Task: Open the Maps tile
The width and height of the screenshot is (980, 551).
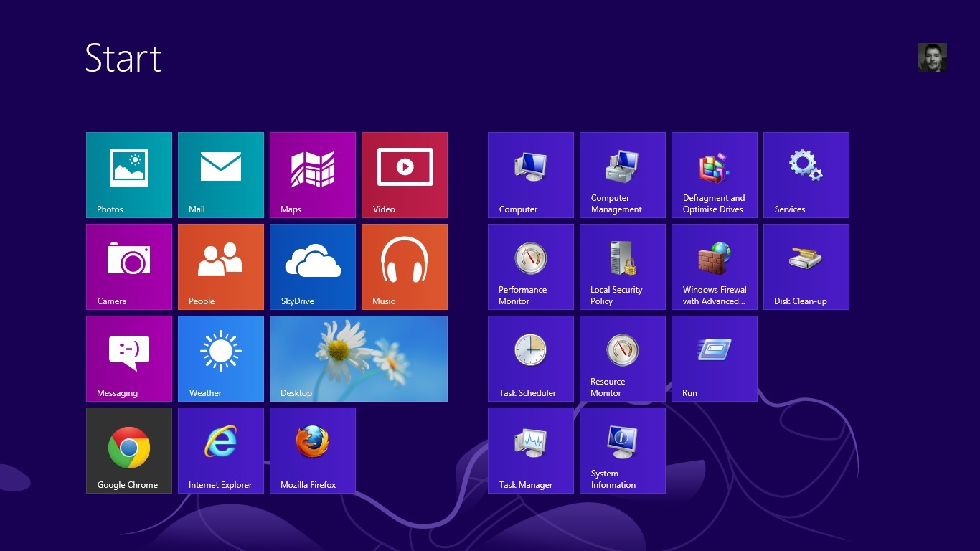Action: pos(312,174)
